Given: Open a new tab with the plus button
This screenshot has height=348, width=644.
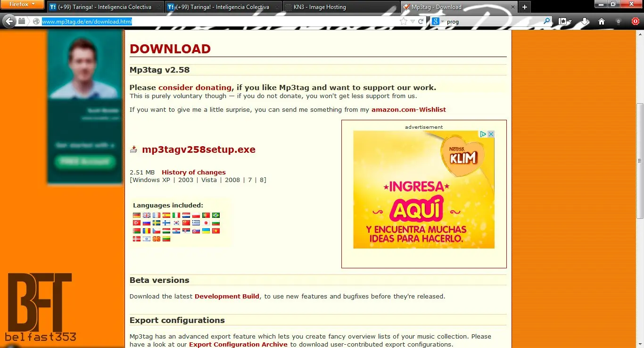Looking at the screenshot, I should pos(524,7).
